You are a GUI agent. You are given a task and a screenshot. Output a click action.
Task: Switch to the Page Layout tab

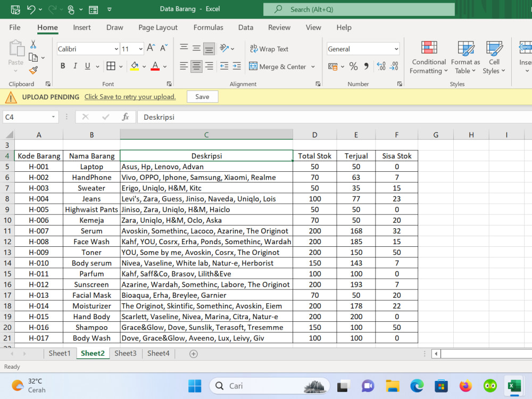(x=158, y=28)
